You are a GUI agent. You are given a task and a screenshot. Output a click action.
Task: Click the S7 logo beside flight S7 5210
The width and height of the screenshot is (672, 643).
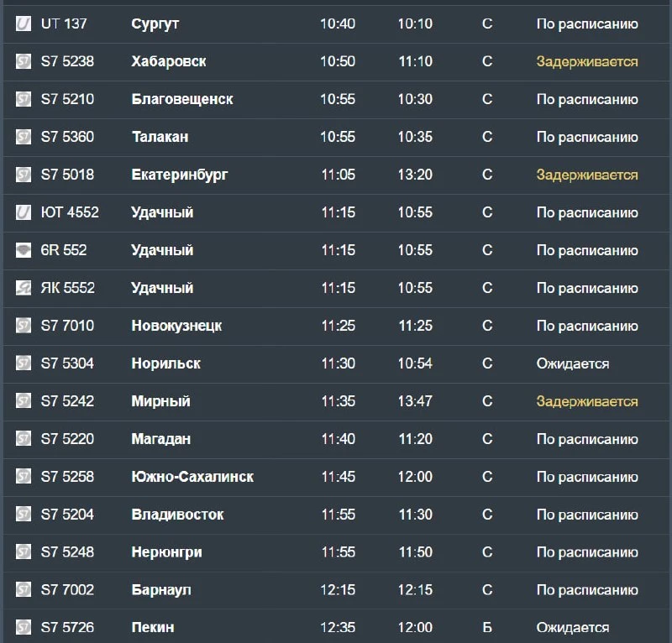(24, 99)
